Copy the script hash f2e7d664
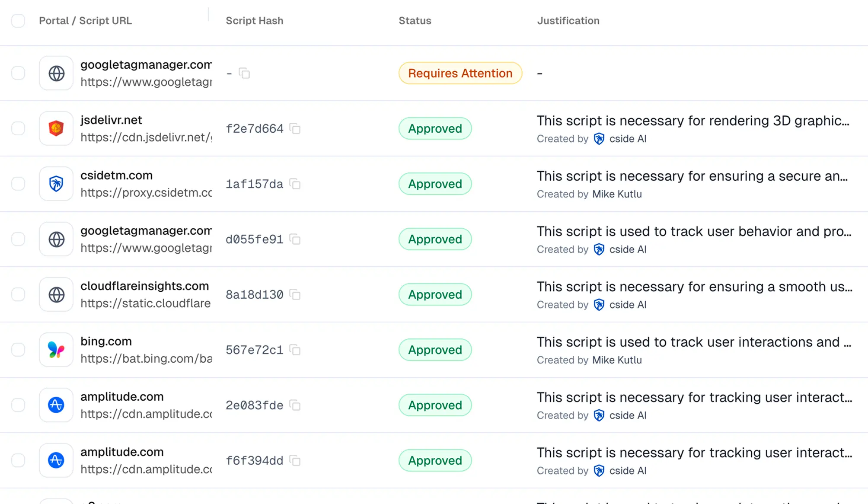Image resolution: width=868 pixels, height=504 pixels. click(296, 128)
